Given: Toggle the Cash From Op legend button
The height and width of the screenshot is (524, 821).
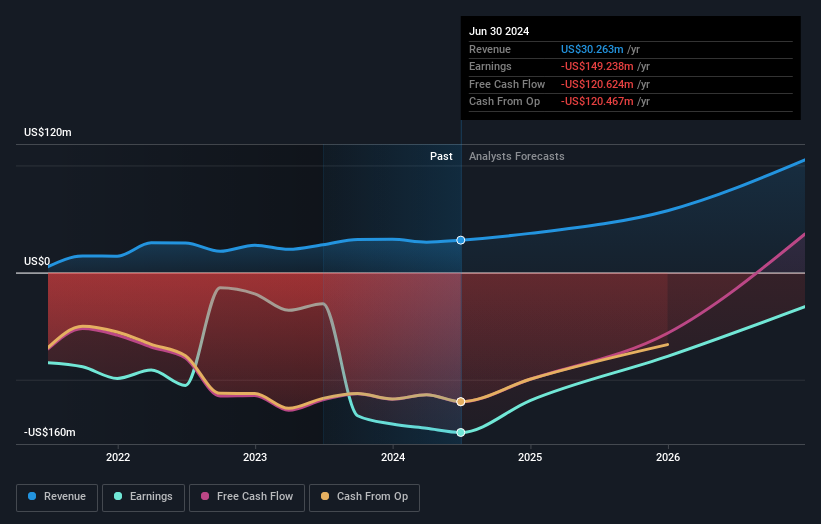Looking at the screenshot, I should coord(364,497).
